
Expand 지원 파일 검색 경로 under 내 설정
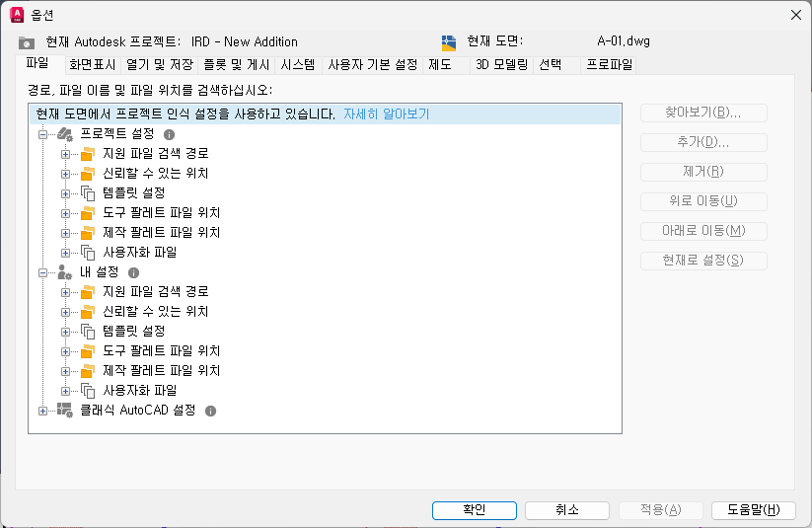coord(65,292)
